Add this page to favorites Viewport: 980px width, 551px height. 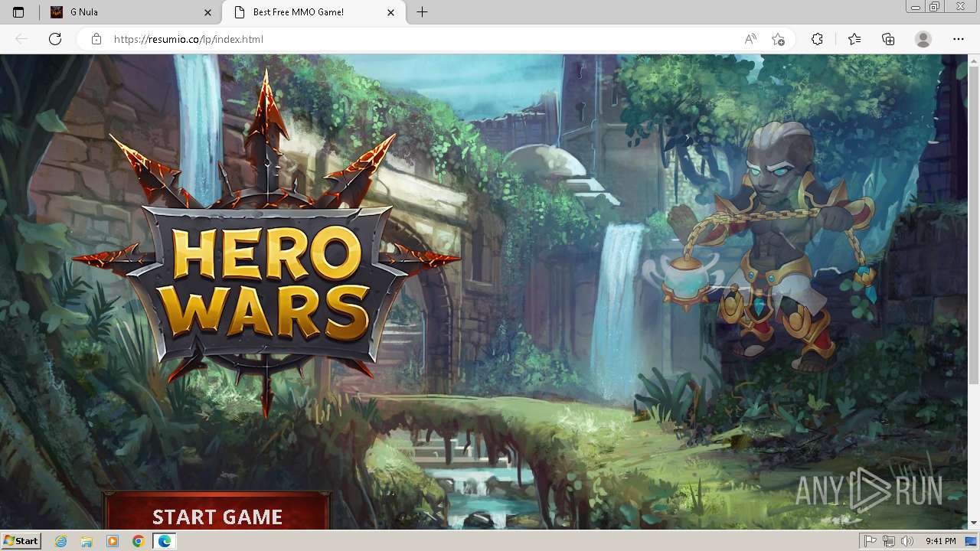pyautogui.click(x=779, y=39)
